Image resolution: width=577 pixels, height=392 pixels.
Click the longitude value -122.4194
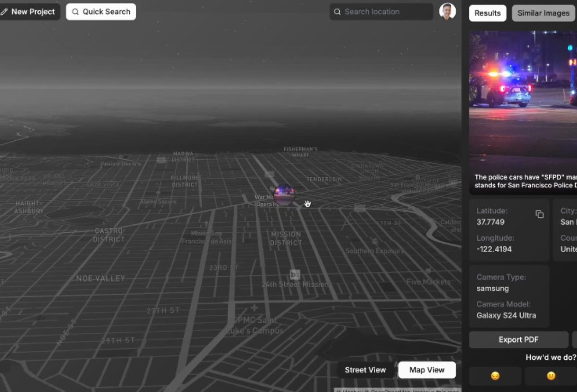pyautogui.click(x=494, y=249)
